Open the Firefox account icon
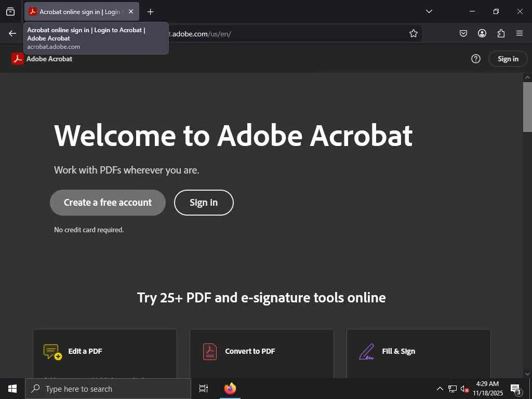Screen dimensions: 532x399 click(x=482, y=33)
